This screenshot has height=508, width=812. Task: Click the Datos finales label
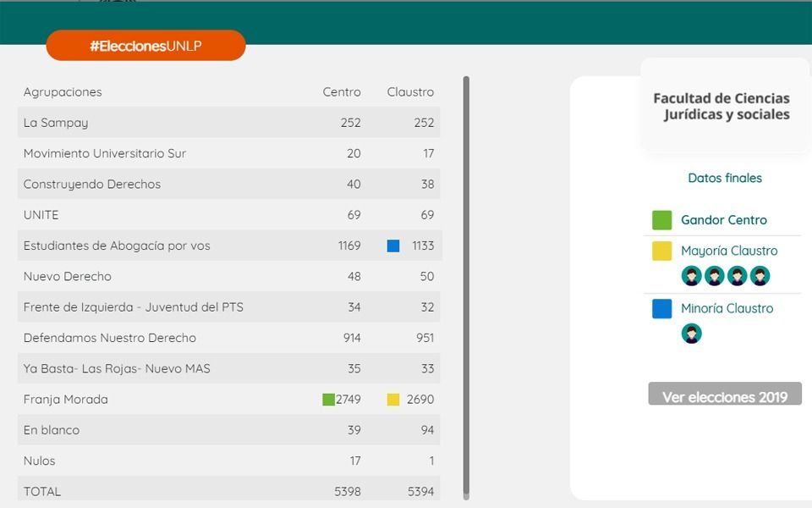coord(725,179)
